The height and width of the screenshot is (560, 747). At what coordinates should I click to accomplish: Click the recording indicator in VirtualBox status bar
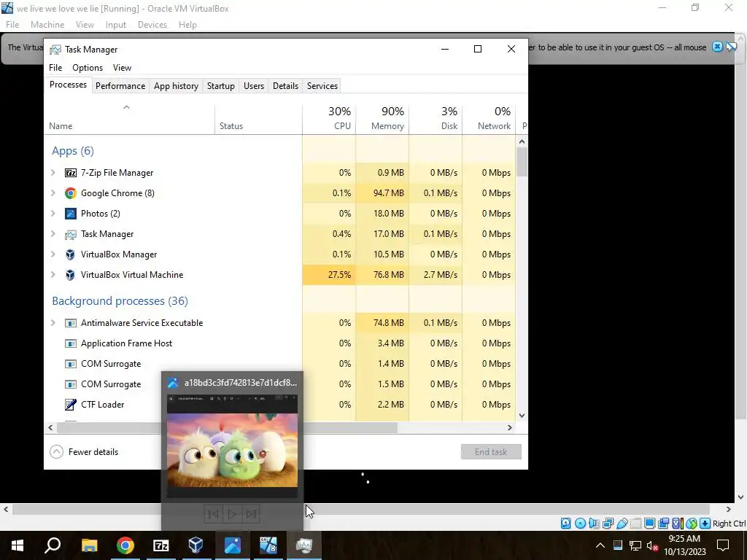click(663, 524)
